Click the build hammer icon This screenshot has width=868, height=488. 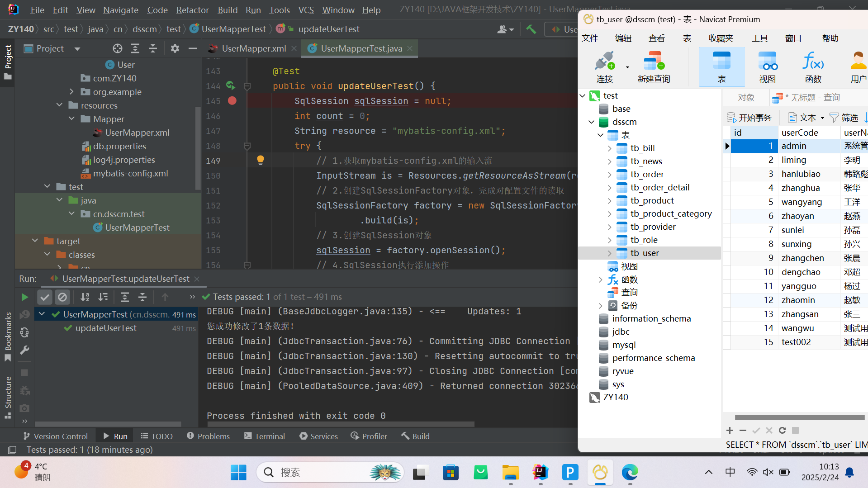pyautogui.click(x=531, y=29)
